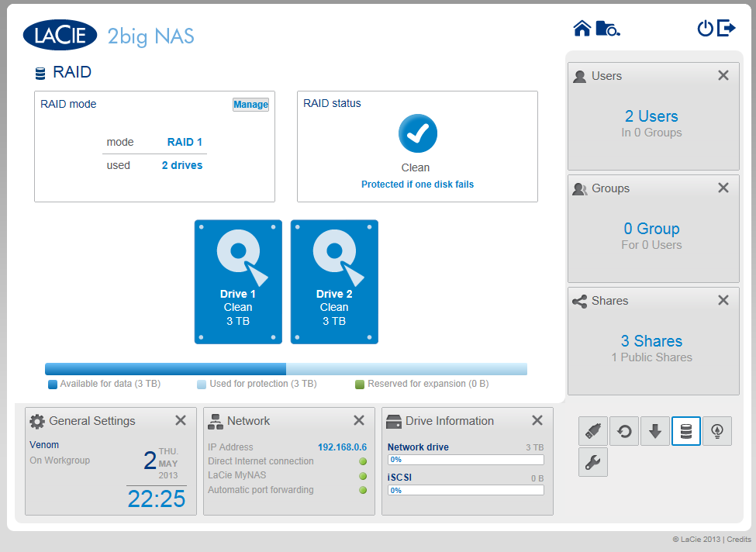Image resolution: width=756 pixels, height=552 pixels.
Task: Open the file browser folder-search icon
Action: coord(608,29)
